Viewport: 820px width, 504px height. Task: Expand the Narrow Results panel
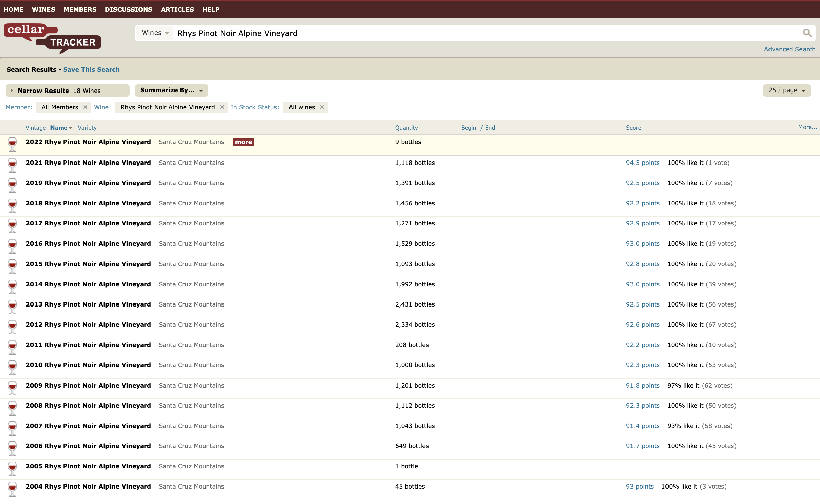click(x=68, y=91)
